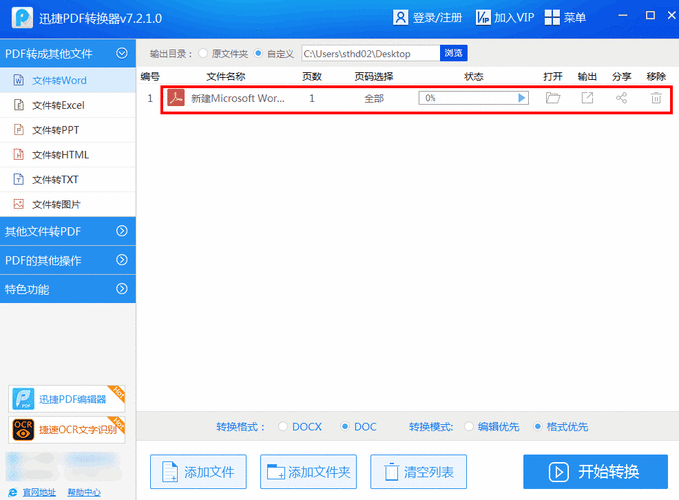Screen dimensions: 679x500
Task: Click the user avatar icon by 登录/注册
Action: click(x=401, y=18)
